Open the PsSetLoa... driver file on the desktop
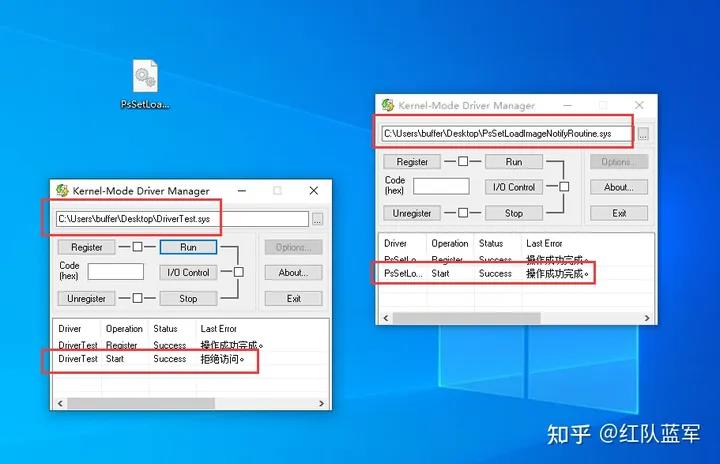 pos(146,84)
